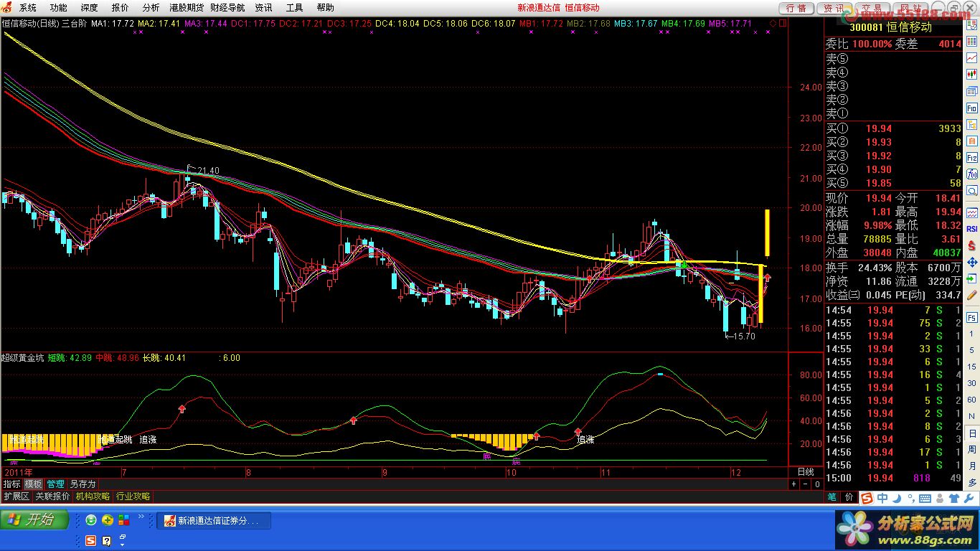Click the - zoom-out chart button
980x551 pixels.
tap(806, 484)
